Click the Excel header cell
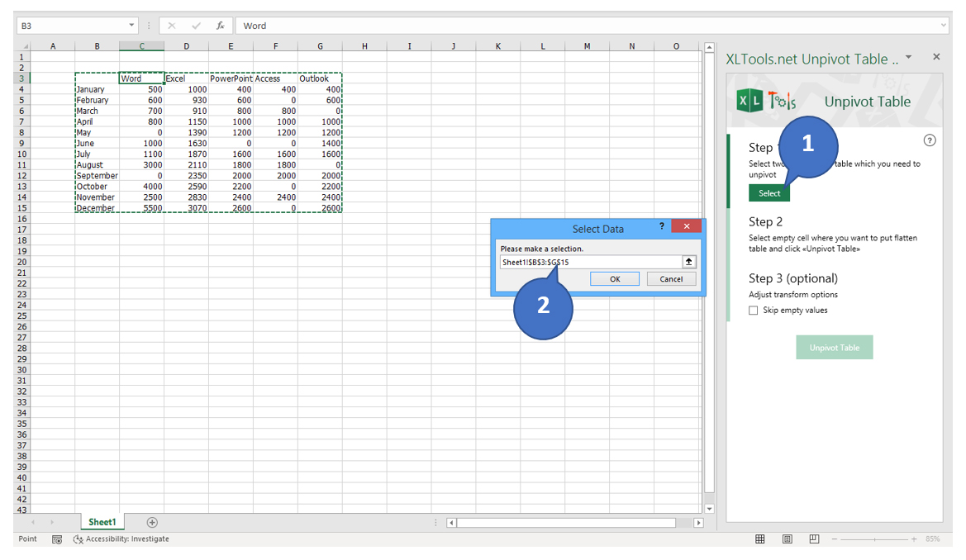This screenshot has width=966, height=560. click(x=186, y=78)
